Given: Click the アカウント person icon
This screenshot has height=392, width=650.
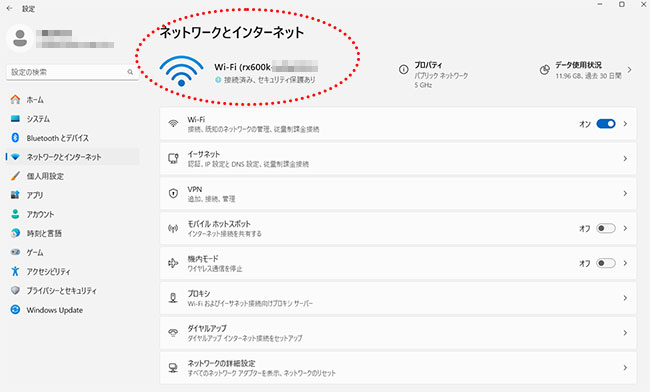Looking at the screenshot, I should click(15, 214).
